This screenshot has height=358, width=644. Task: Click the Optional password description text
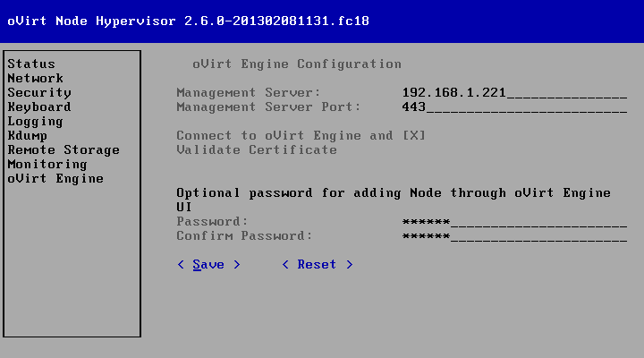[394, 200]
